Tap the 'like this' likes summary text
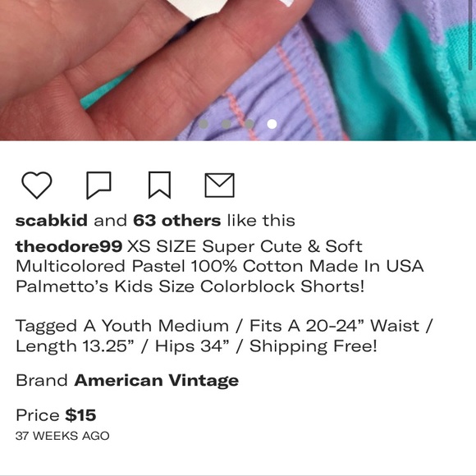Viewport: 476px width, 476px height. tap(261, 220)
